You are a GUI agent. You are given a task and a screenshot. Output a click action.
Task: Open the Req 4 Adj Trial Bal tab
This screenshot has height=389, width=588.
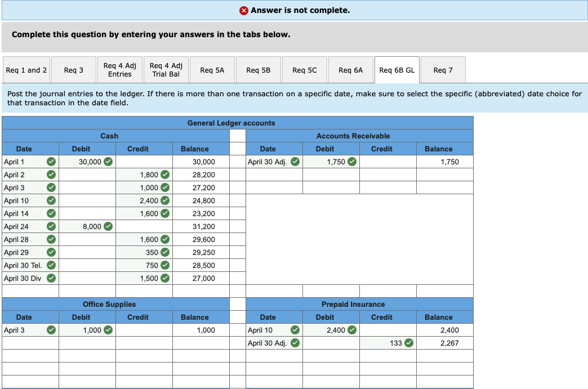point(166,70)
